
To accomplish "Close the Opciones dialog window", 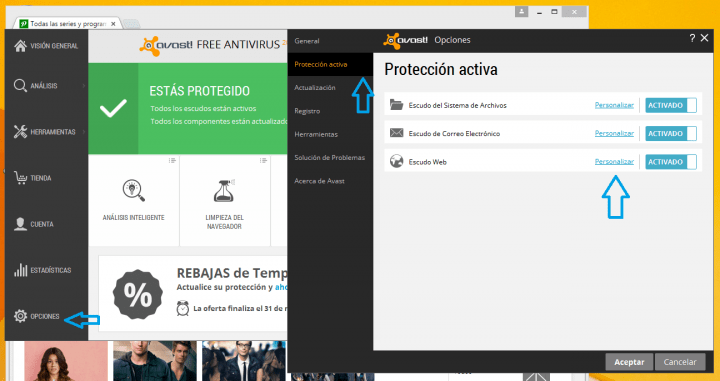I will (704, 39).
